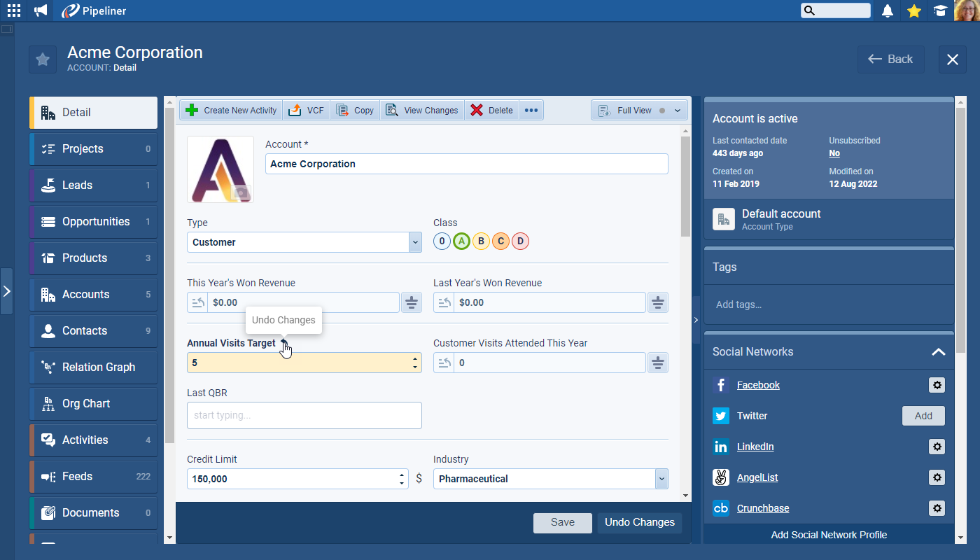The image size is (980, 560).
Task: Click the Account name input field
Action: pos(466,164)
